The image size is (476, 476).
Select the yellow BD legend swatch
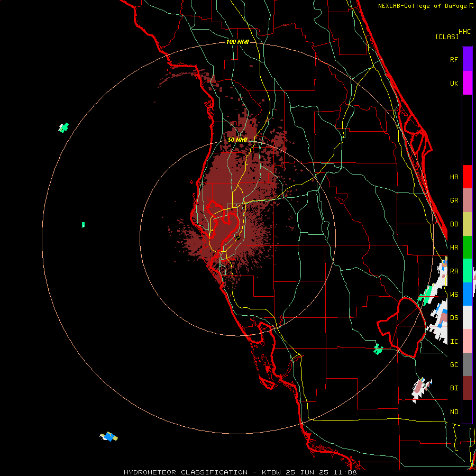click(x=467, y=224)
